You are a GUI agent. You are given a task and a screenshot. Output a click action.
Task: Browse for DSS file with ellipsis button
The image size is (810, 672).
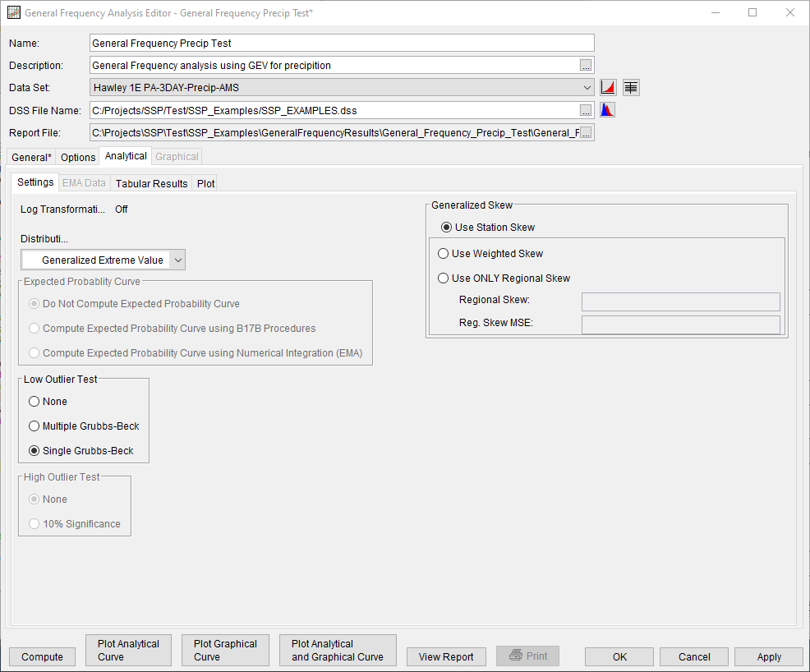[586, 110]
